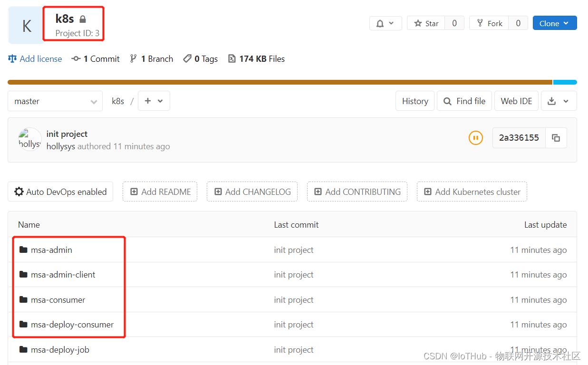This screenshot has width=588, height=365.
Task: Click msa-admin's 11 minutes ago timestamp
Action: (539, 250)
